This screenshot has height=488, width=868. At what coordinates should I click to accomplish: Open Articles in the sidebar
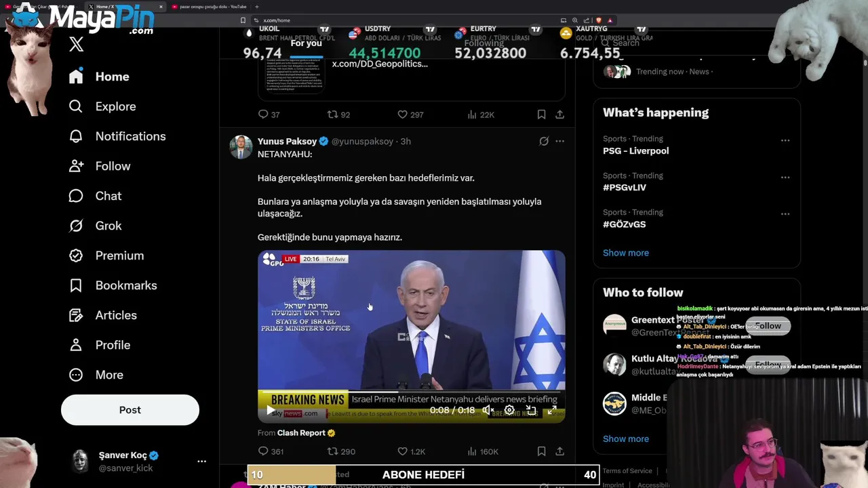pos(102,315)
